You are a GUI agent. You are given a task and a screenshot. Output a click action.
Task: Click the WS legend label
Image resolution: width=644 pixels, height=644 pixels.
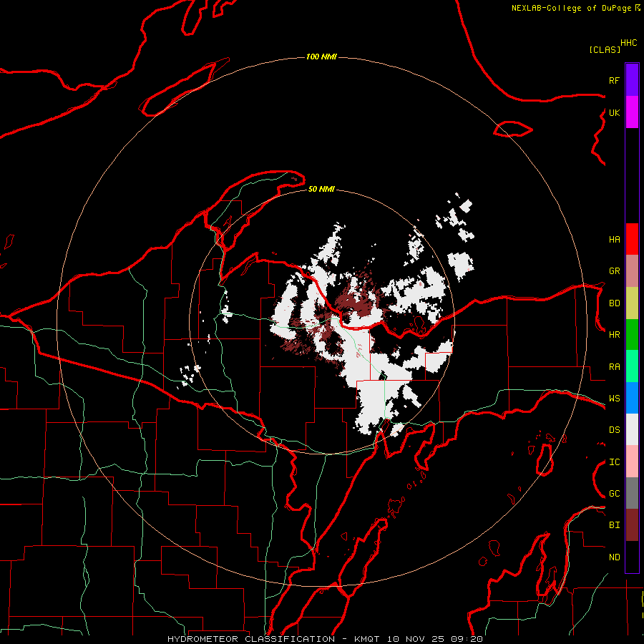[614, 399]
